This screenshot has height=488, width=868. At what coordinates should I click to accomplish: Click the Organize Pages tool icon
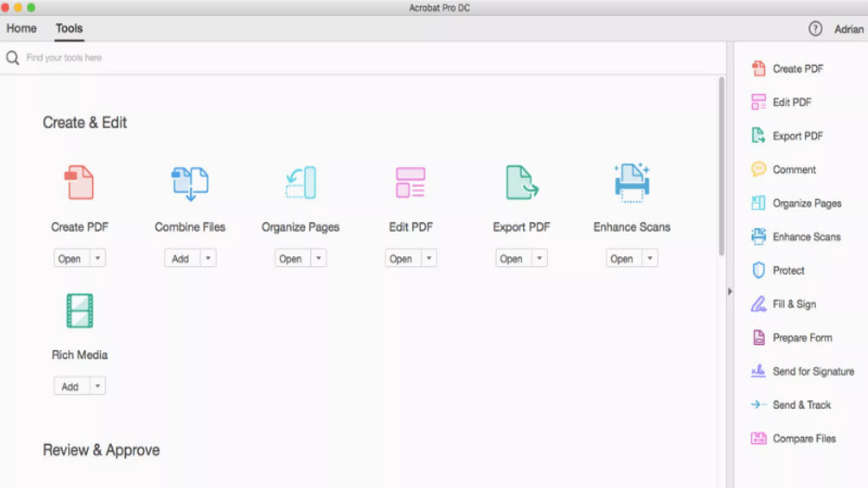pos(301,183)
